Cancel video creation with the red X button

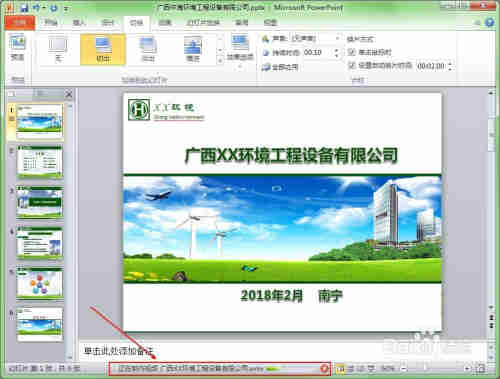coord(324,369)
